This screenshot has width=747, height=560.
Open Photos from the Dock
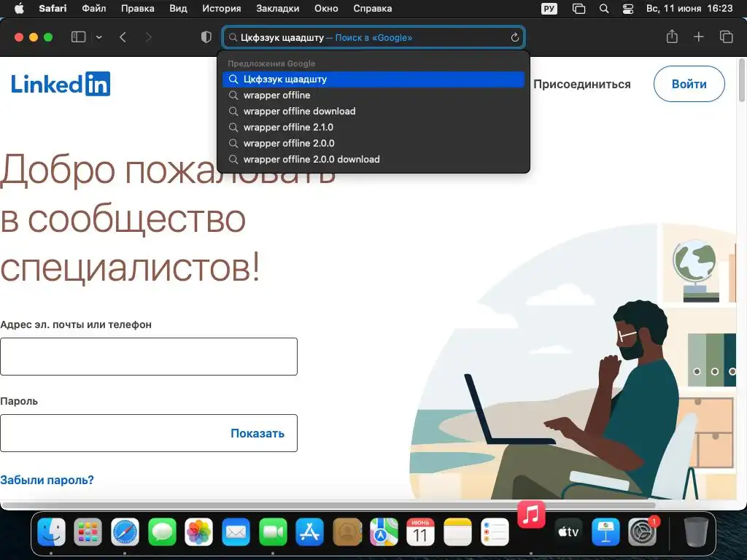click(x=198, y=532)
